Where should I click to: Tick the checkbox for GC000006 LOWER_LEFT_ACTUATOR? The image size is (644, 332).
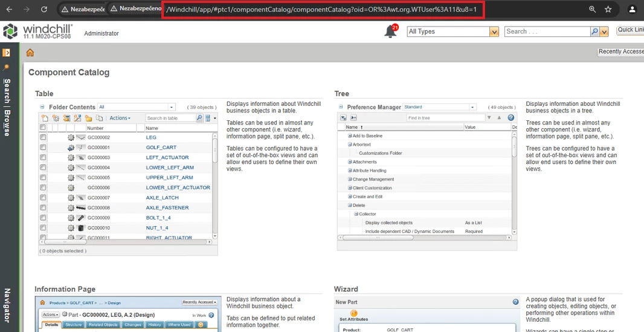[x=43, y=187]
